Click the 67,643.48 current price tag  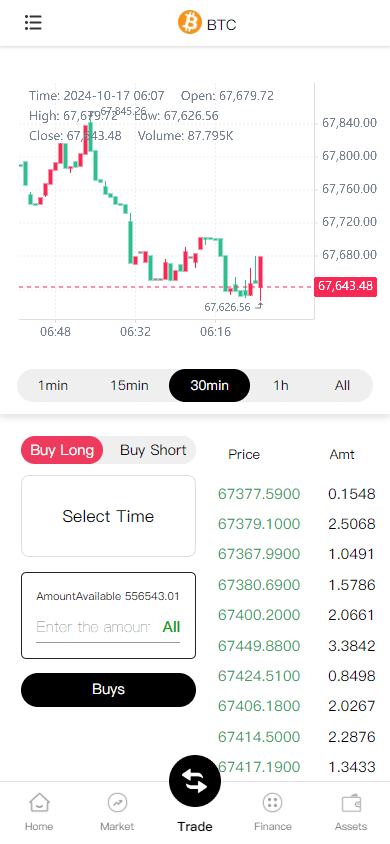[x=345, y=286]
